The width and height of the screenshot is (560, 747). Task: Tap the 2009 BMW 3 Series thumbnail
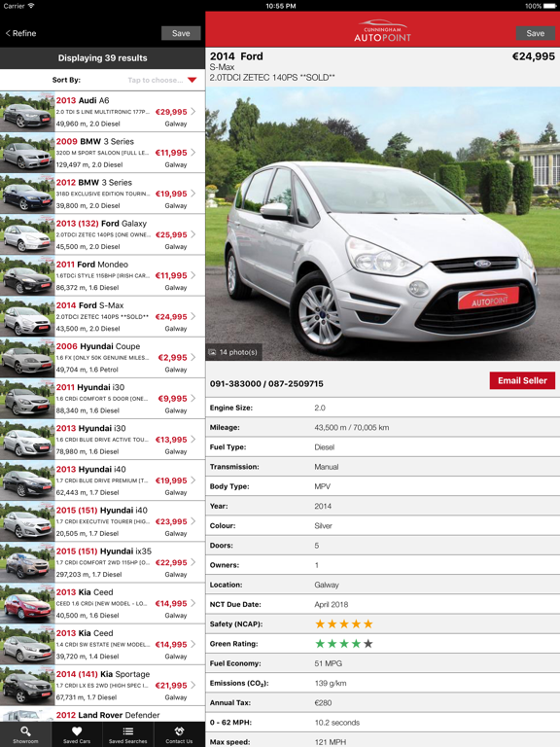[27, 153]
